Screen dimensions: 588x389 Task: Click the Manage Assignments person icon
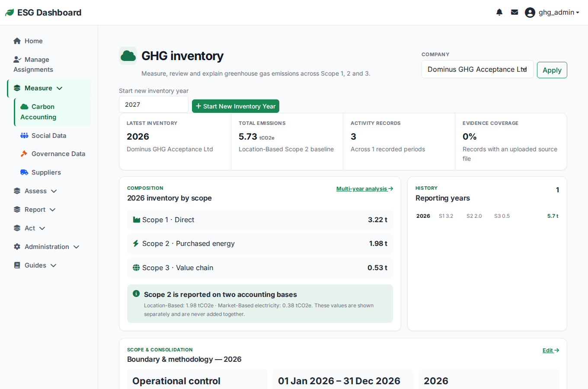(17, 60)
